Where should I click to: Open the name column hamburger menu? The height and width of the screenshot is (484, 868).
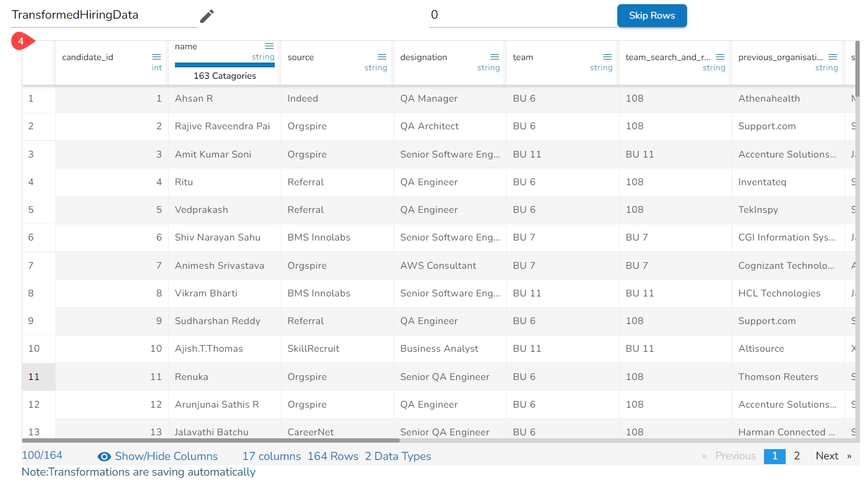(x=269, y=46)
